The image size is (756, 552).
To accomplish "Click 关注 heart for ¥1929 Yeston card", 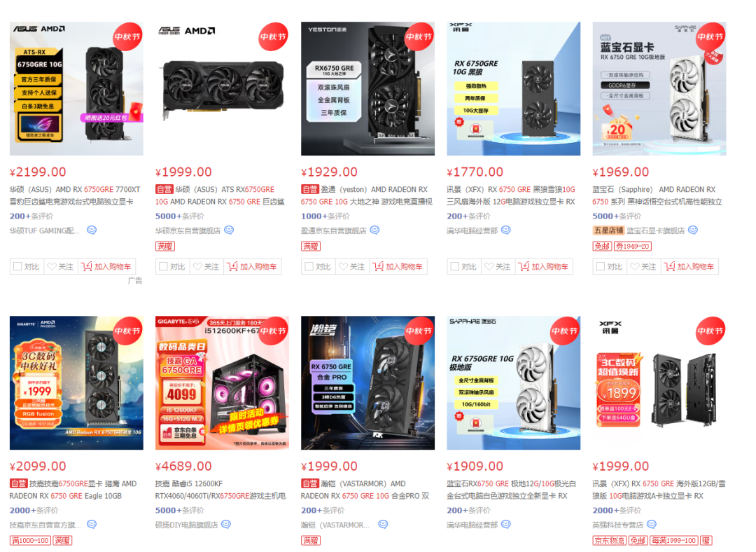I will tap(352, 266).
